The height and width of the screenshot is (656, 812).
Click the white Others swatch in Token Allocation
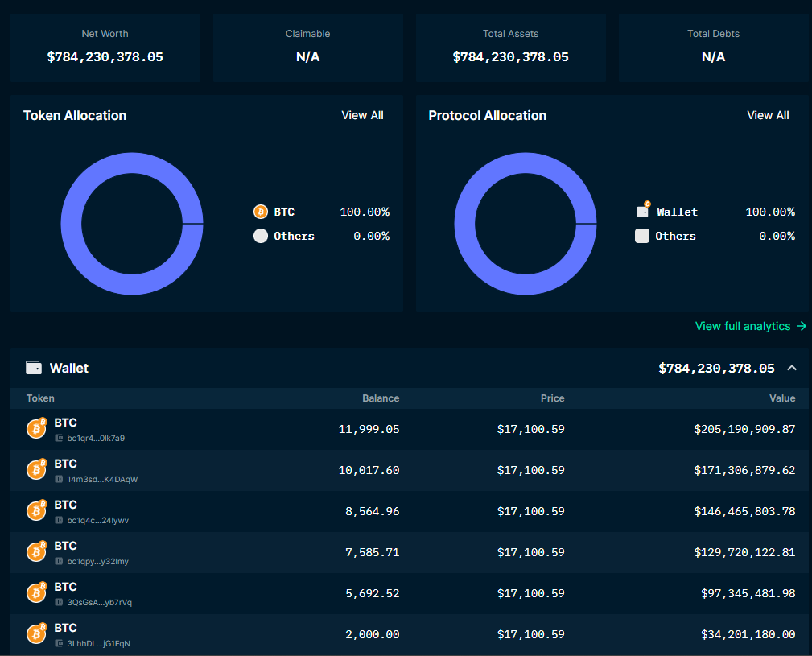click(x=260, y=236)
